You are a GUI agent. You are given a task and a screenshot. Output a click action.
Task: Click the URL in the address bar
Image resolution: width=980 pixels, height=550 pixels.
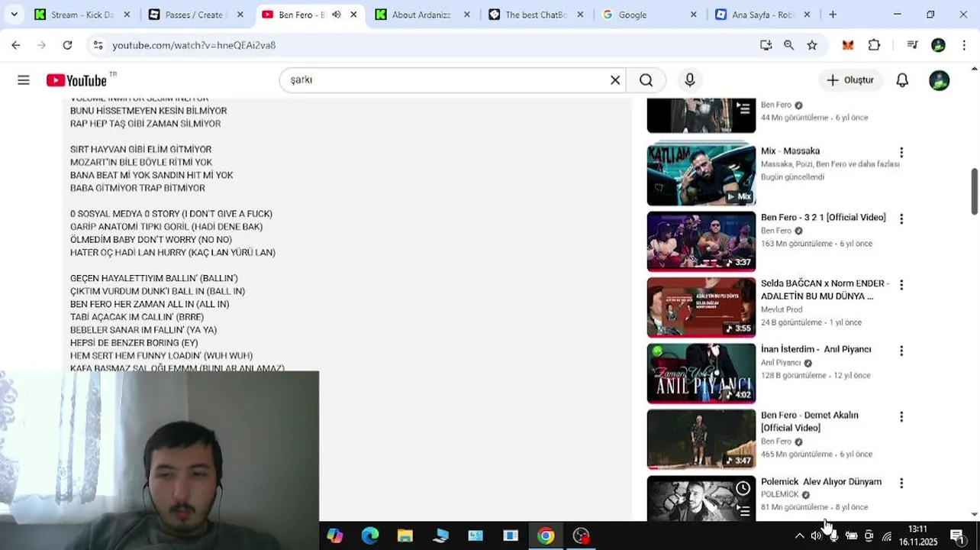click(x=194, y=46)
